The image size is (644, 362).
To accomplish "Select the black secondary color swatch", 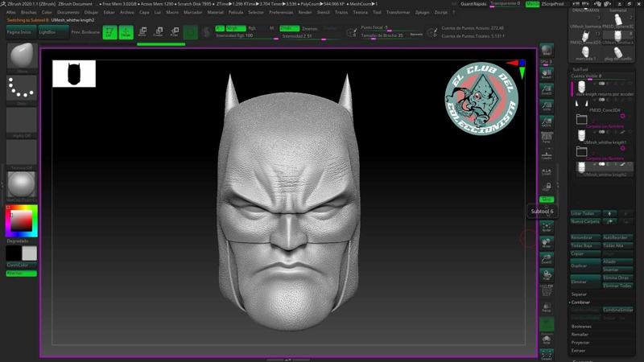I will (13, 253).
